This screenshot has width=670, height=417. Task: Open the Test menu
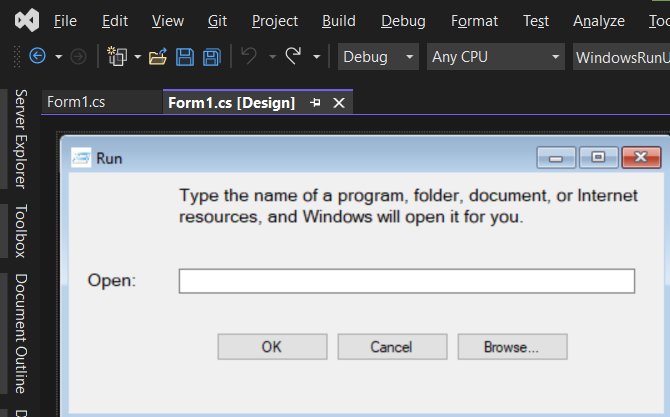point(536,21)
